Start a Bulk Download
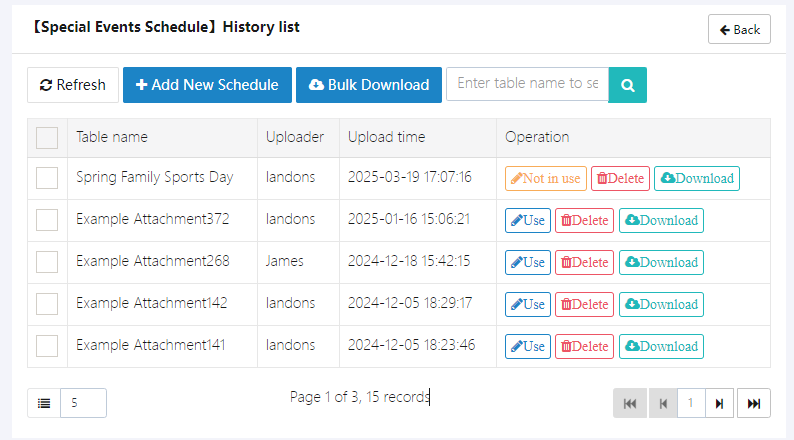This screenshot has width=794, height=440. (369, 85)
